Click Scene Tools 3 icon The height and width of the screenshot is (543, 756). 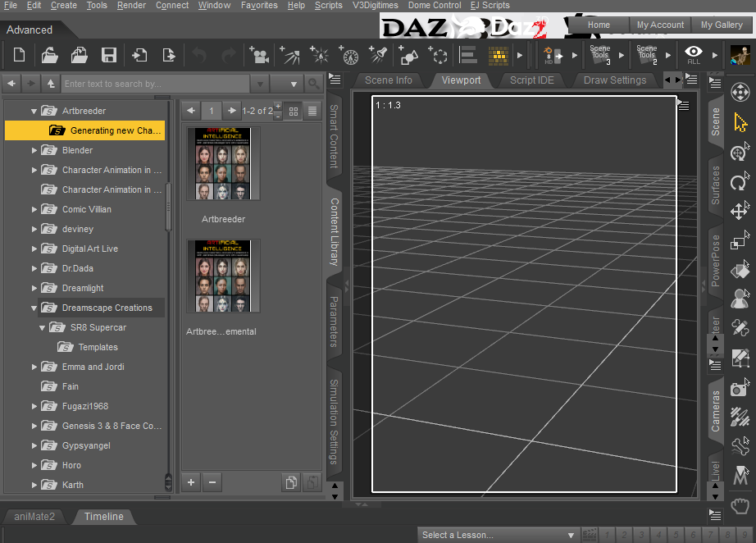600,55
